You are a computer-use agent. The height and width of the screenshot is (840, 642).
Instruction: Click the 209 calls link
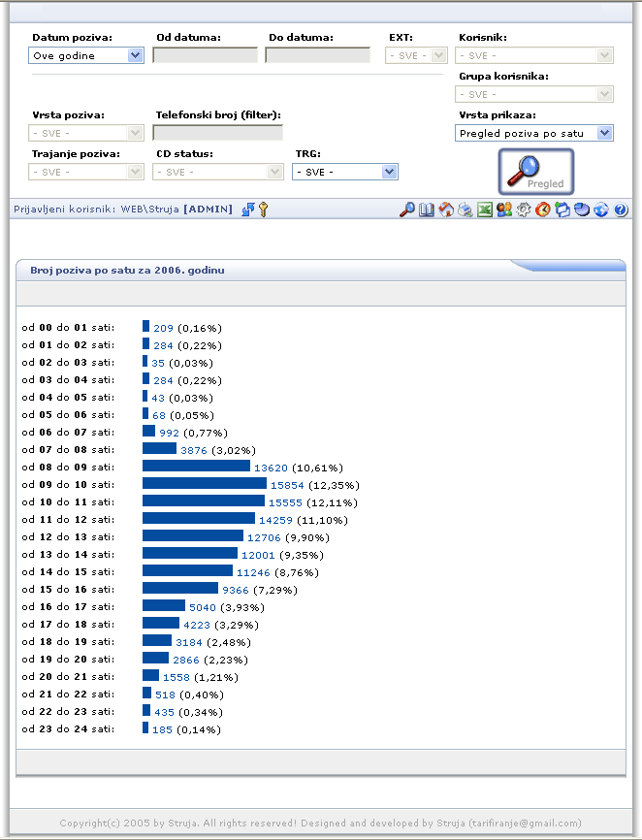coord(163,328)
